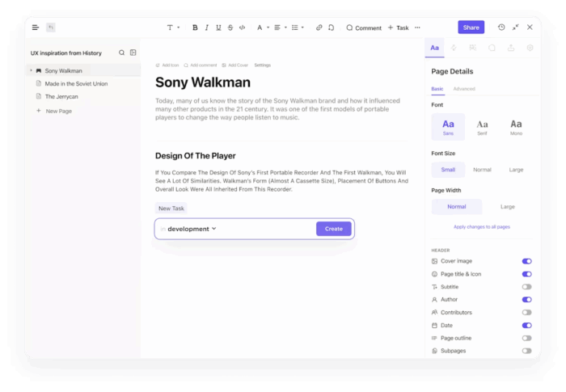Open The Jerrycan page
The width and height of the screenshot is (566, 392).
click(61, 96)
